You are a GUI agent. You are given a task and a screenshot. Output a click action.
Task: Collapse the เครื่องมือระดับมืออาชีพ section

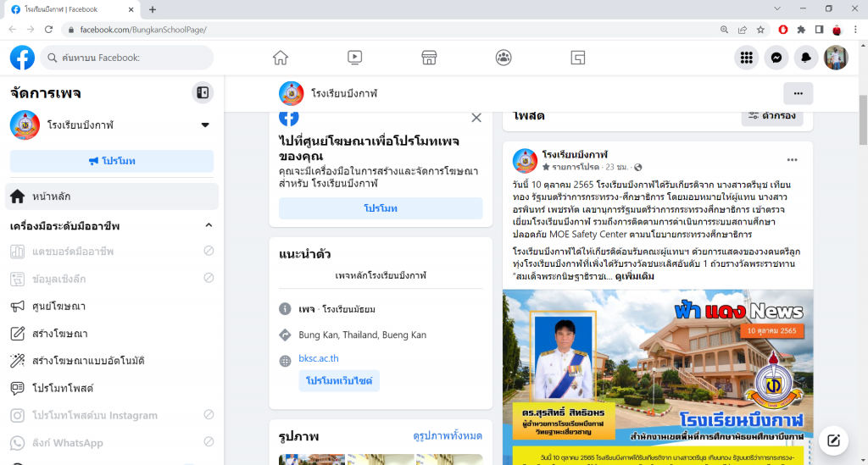click(x=209, y=225)
